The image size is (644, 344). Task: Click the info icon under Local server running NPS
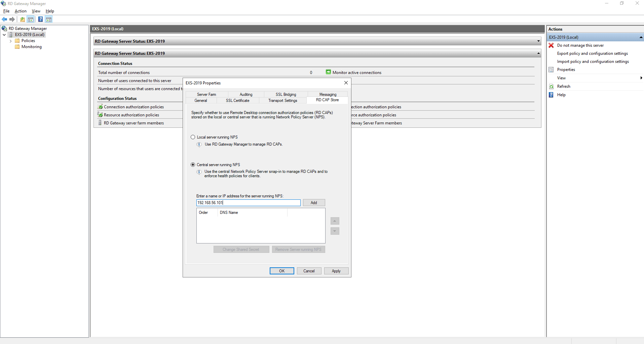[x=199, y=145]
